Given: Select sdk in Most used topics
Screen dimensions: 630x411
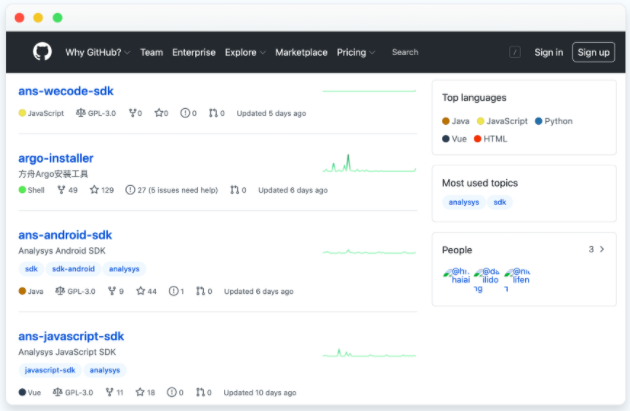Looking at the screenshot, I should click(x=500, y=202).
